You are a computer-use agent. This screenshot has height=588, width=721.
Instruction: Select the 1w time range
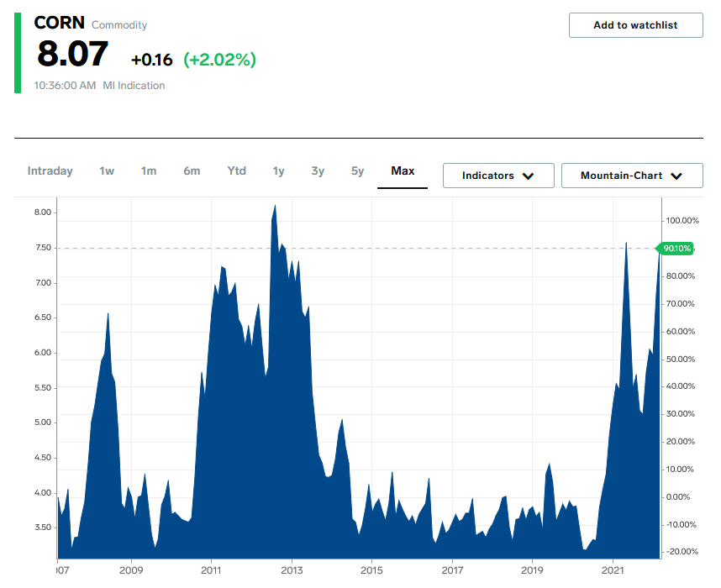tap(107, 171)
